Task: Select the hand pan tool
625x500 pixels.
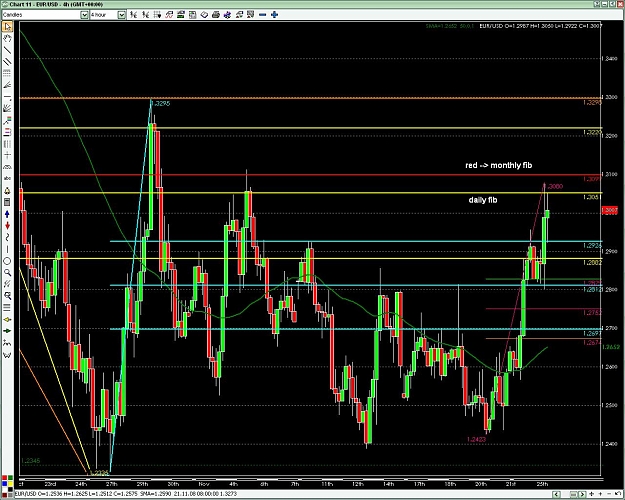Action: (7, 38)
